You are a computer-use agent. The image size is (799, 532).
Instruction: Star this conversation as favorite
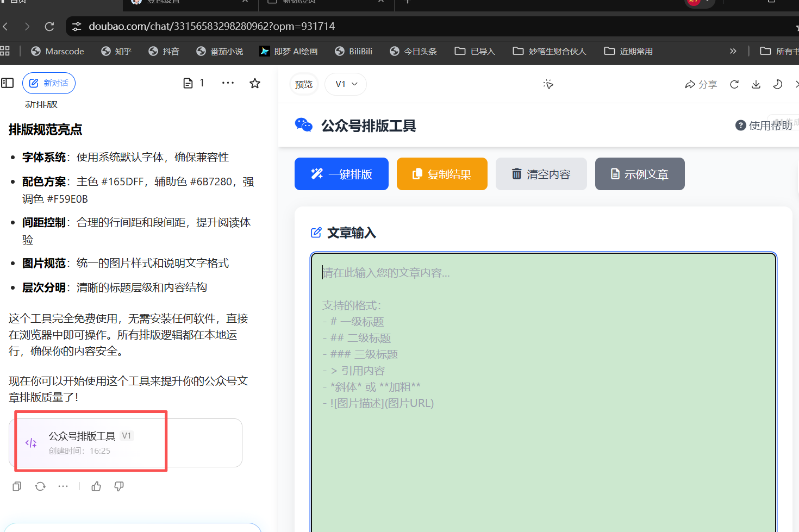tap(254, 83)
